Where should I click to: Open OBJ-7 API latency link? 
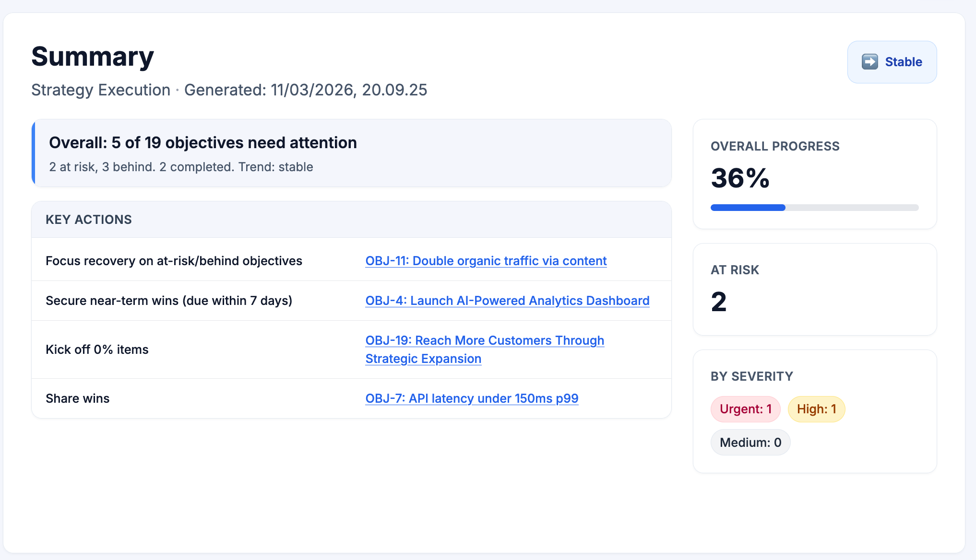[x=472, y=398]
